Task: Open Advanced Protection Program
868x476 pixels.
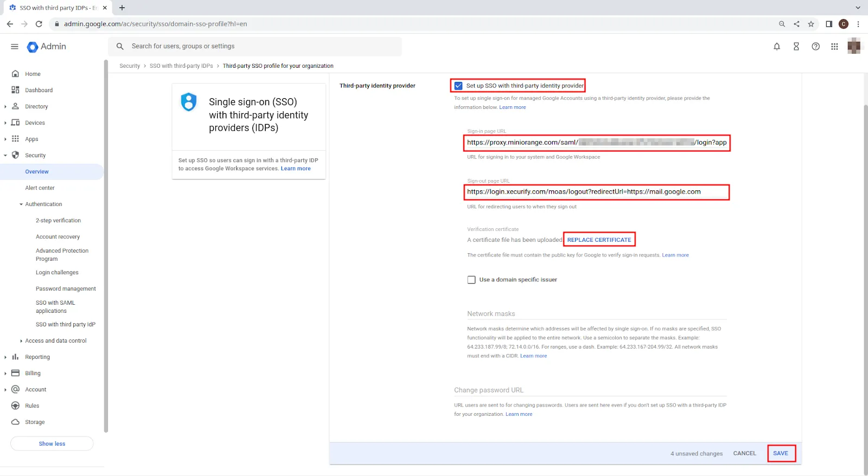Action: click(x=62, y=255)
